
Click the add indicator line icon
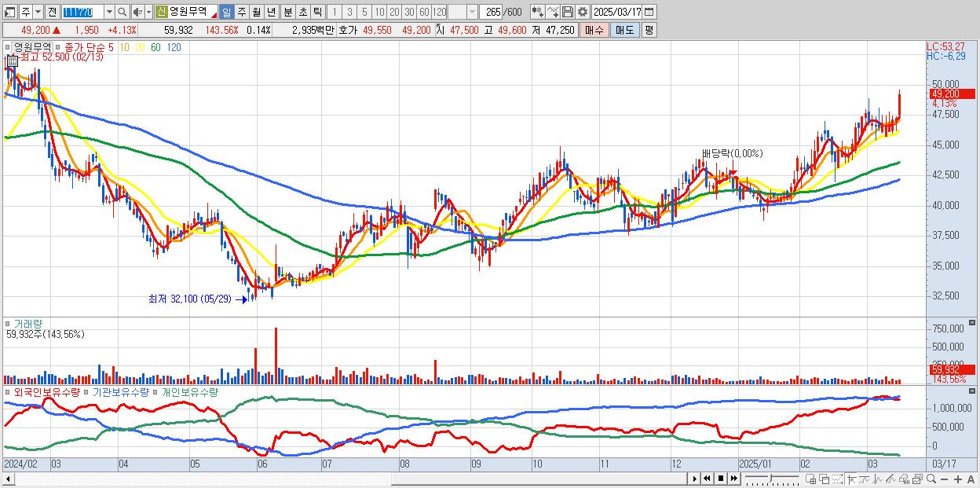point(552,13)
